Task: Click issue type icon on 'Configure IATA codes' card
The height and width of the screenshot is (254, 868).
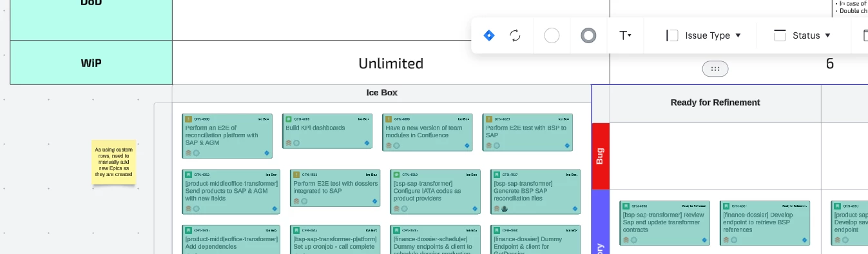Action: (x=396, y=175)
